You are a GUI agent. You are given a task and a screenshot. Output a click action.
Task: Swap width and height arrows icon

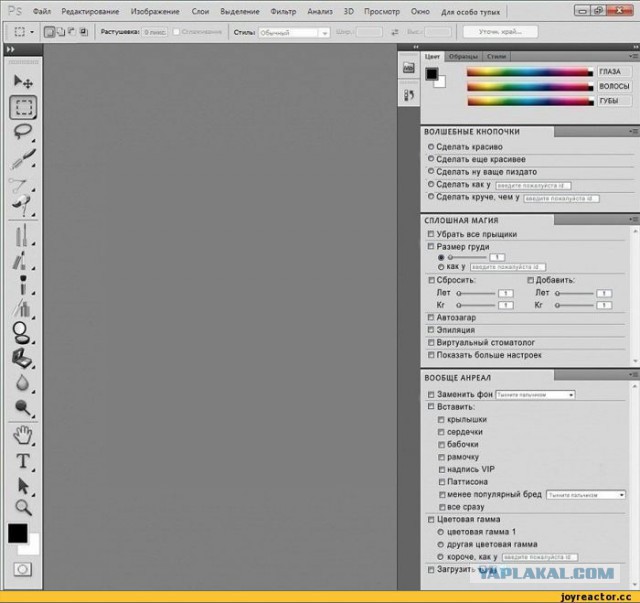[395, 32]
